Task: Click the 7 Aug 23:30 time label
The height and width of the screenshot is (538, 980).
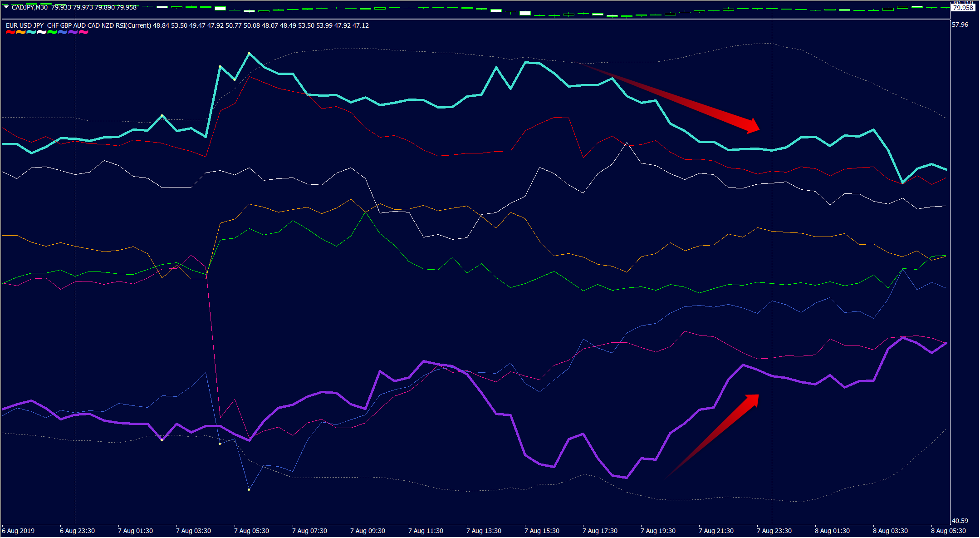Action: [x=774, y=531]
